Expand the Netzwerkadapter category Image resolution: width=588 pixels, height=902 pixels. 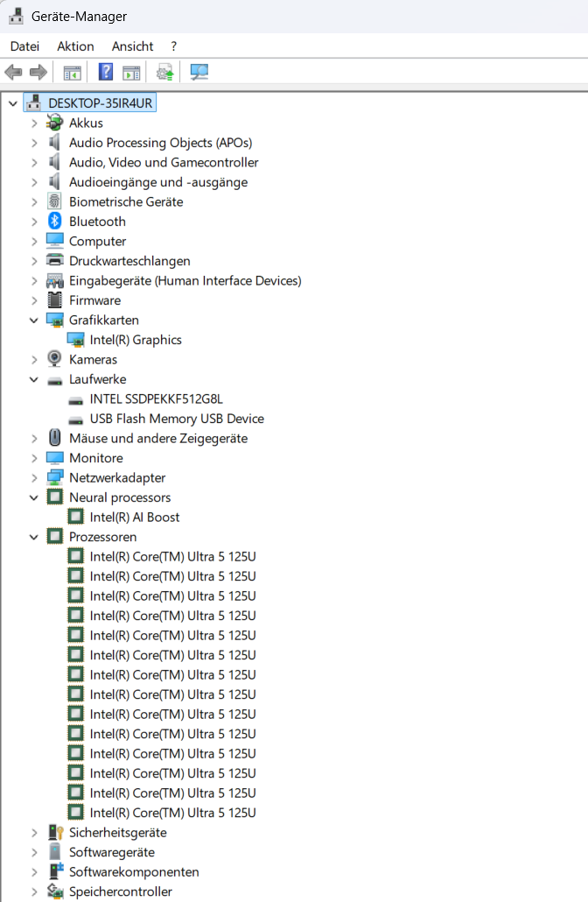click(x=34, y=478)
